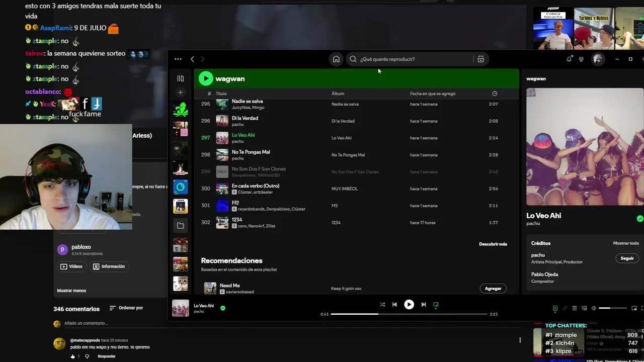The image size is (644, 362).
Task: Sort by duration clock icon
Action: [x=495, y=94]
